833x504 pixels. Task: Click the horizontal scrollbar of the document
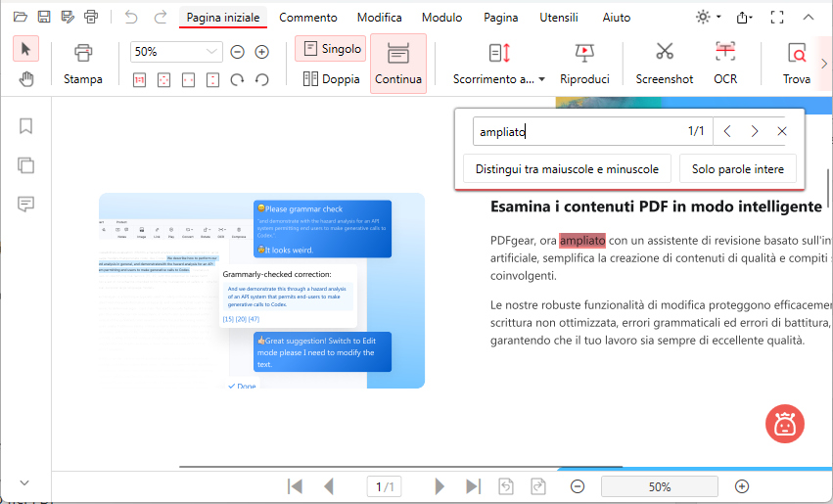(400, 467)
